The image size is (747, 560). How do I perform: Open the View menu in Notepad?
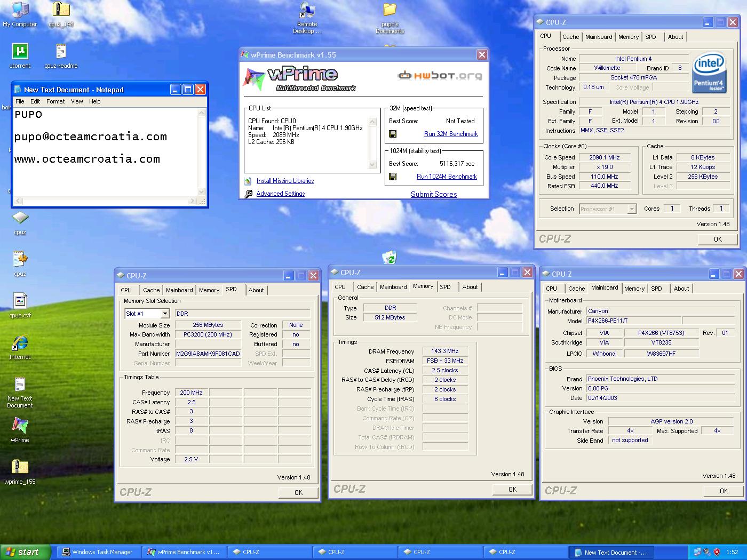click(x=77, y=101)
